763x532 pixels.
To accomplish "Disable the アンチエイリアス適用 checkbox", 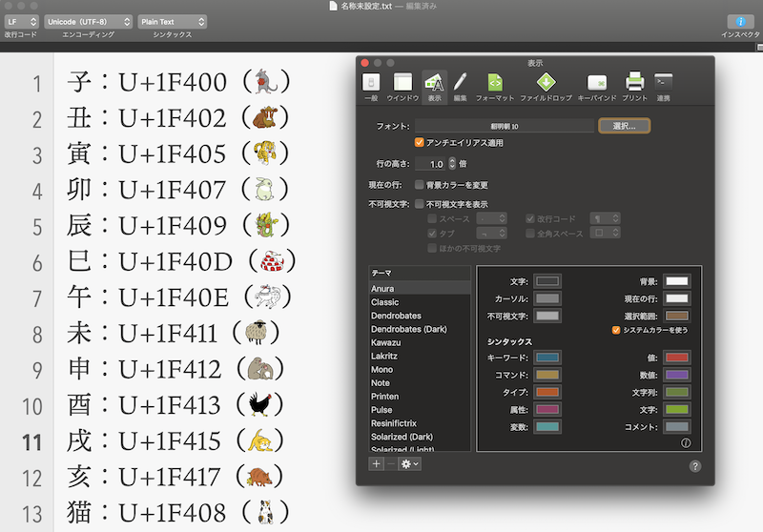I will pos(420,143).
